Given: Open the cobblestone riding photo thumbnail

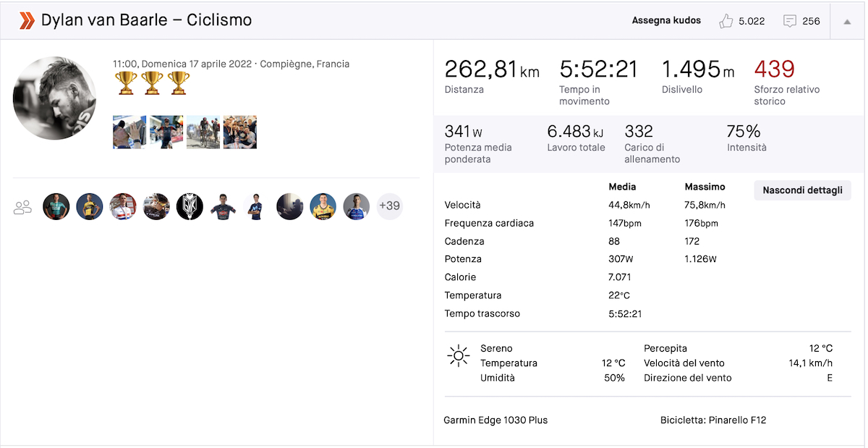Looking at the screenshot, I should pos(203,132).
